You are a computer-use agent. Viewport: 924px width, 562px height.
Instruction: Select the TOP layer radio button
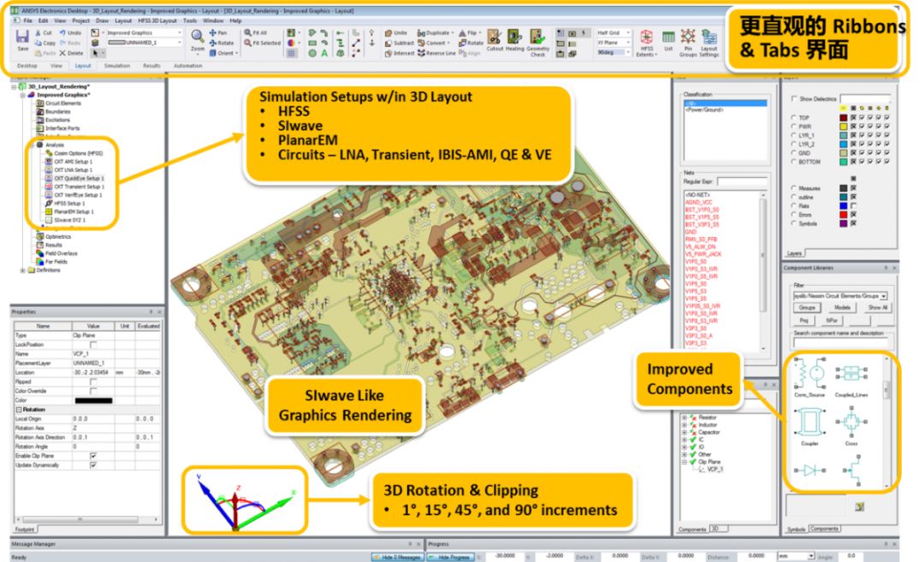794,117
